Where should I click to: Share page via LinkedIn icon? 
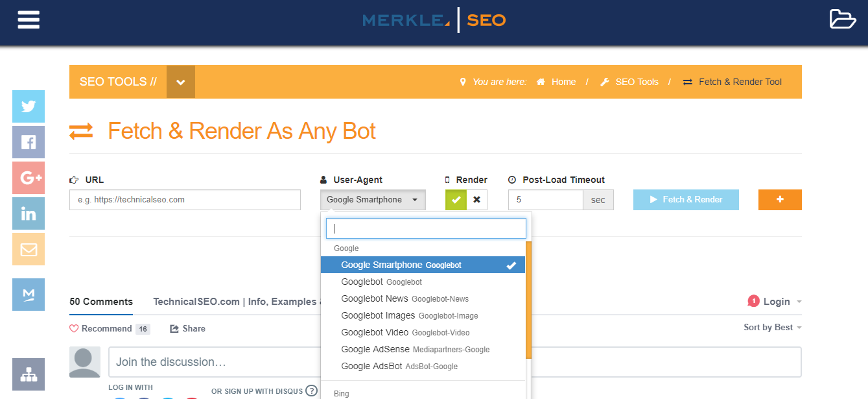click(29, 213)
